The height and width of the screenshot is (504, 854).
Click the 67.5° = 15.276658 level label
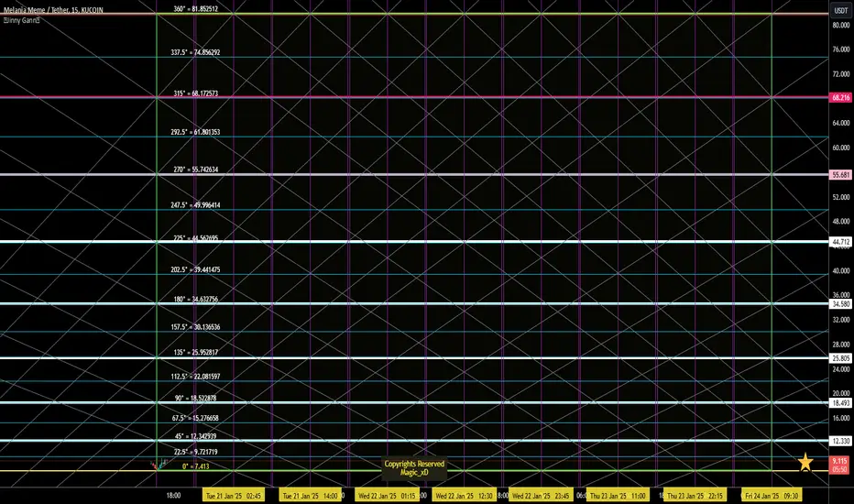pyautogui.click(x=195, y=418)
